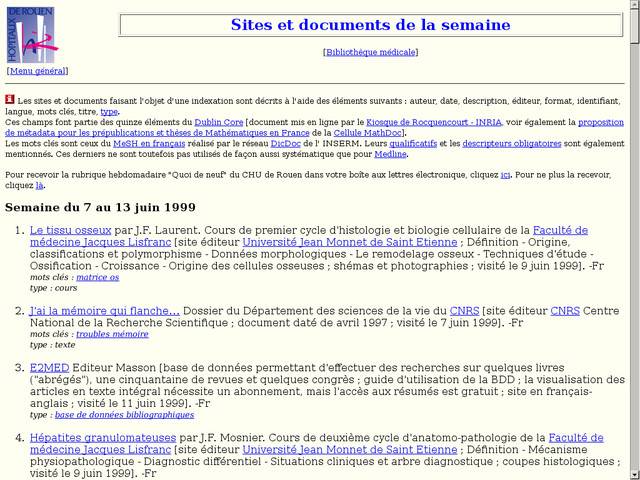Click the 'Sites et documents de la semaine' heading
640x480 pixels.
[x=371, y=24]
